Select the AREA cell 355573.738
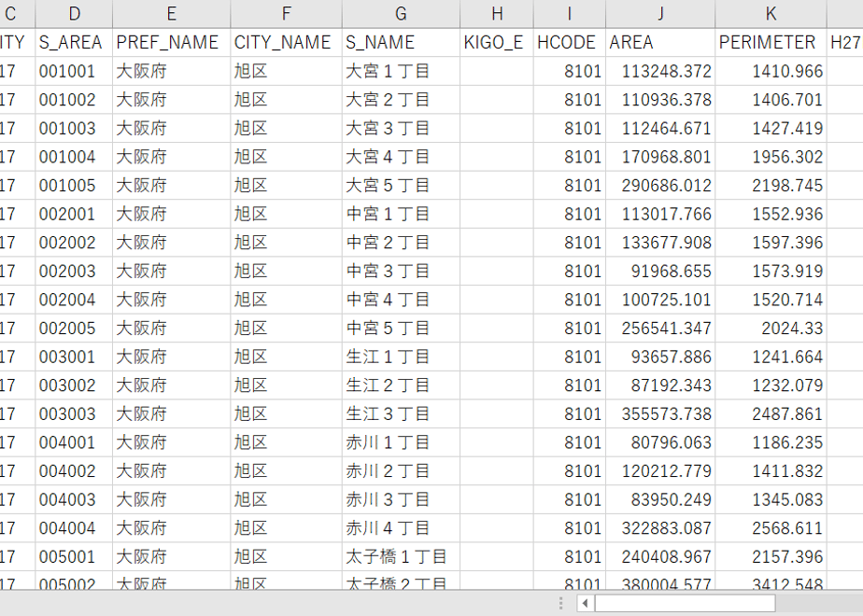The image size is (863, 616). (660, 414)
